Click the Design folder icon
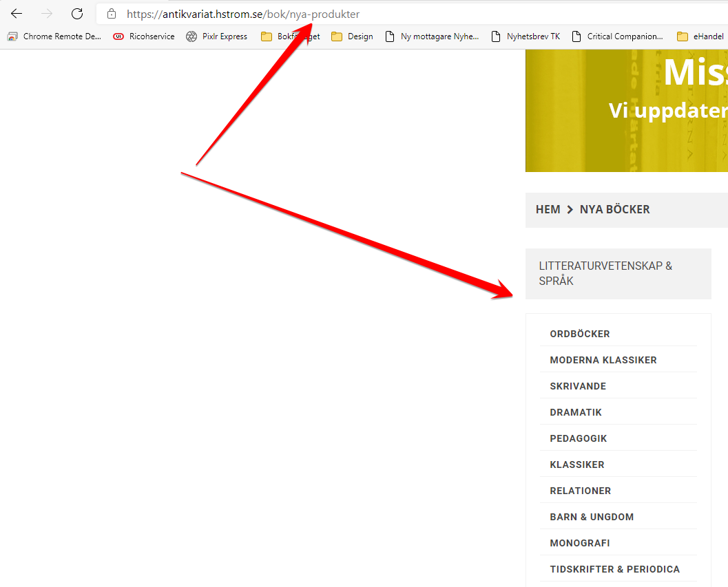 click(x=337, y=36)
